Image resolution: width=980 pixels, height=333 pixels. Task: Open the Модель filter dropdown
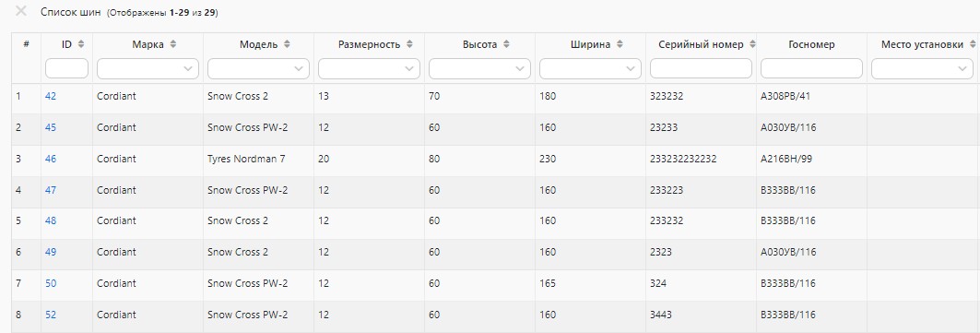point(258,69)
